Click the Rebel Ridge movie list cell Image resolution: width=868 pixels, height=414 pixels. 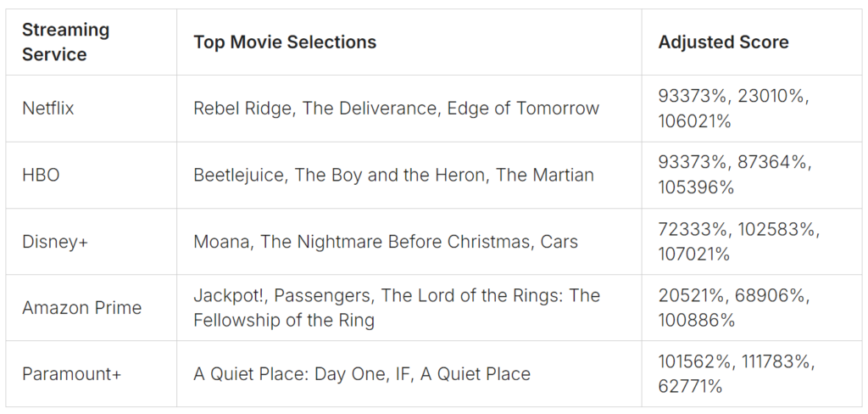[x=409, y=109]
